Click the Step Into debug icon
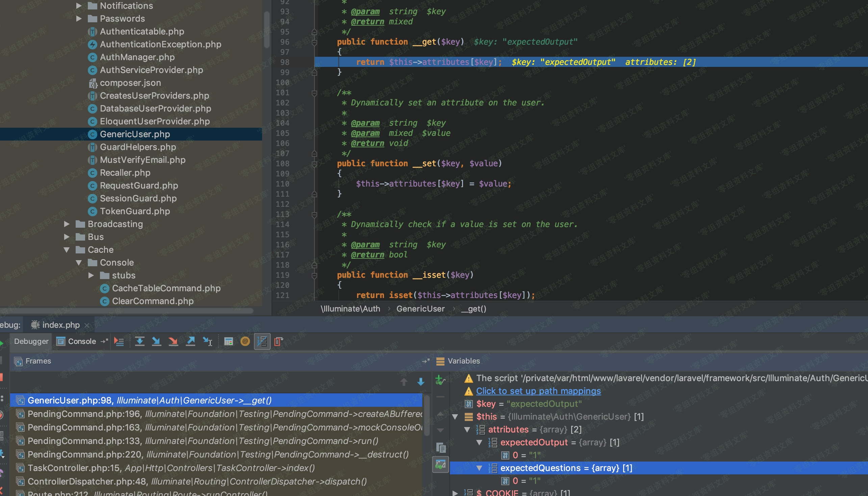Viewport: 868px width, 496px height. coord(156,341)
